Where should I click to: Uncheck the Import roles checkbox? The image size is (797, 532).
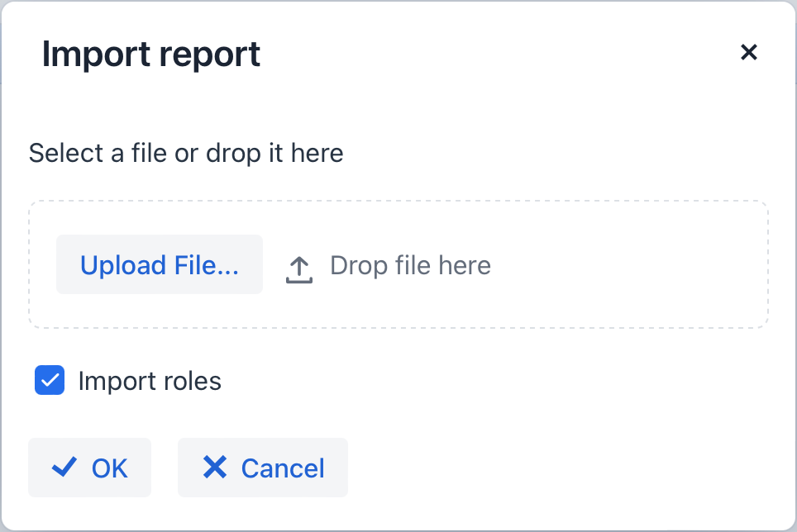pyautogui.click(x=50, y=381)
